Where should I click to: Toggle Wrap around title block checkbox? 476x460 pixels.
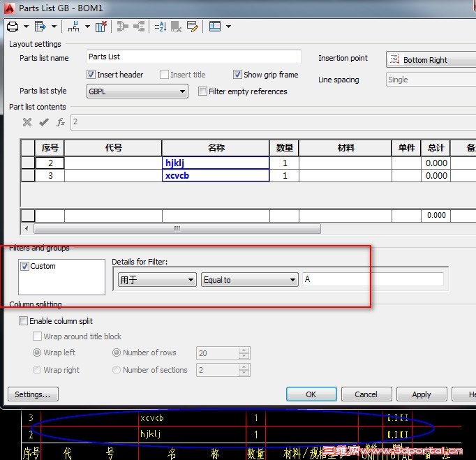37,336
